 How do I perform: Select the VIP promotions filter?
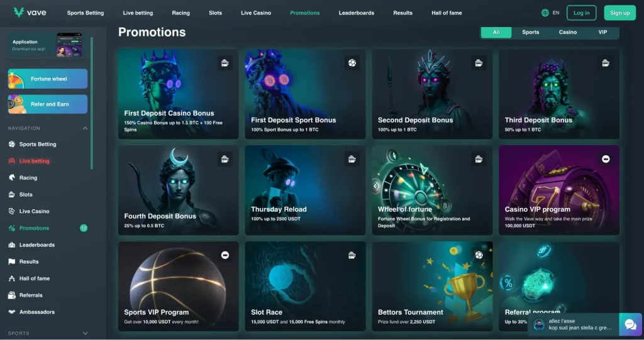coord(602,32)
